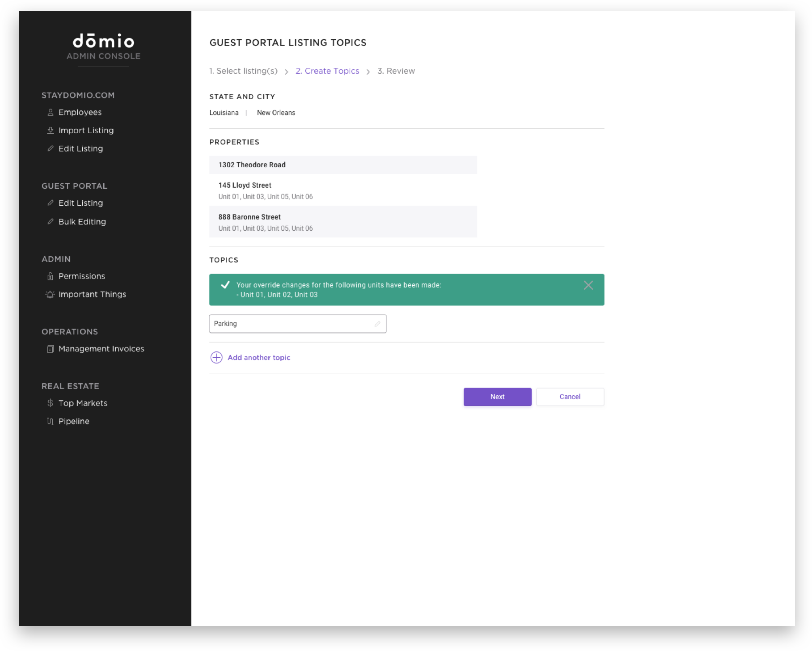Click the Important Things bell icon

[x=51, y=294]
